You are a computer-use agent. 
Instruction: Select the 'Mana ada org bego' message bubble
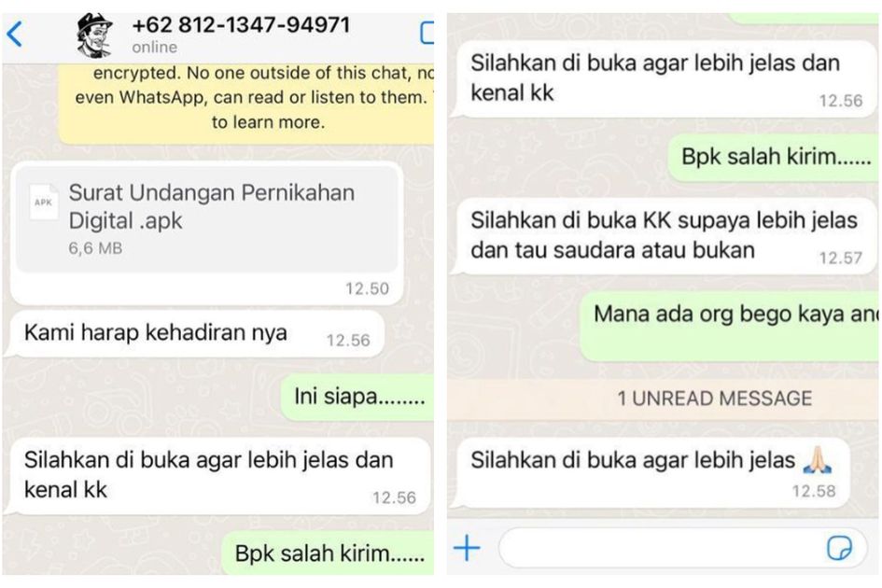(729, 327)
